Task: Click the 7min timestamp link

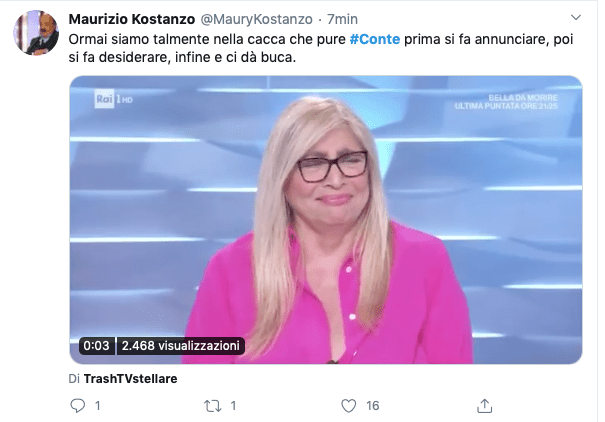Action: click(342, 19)
